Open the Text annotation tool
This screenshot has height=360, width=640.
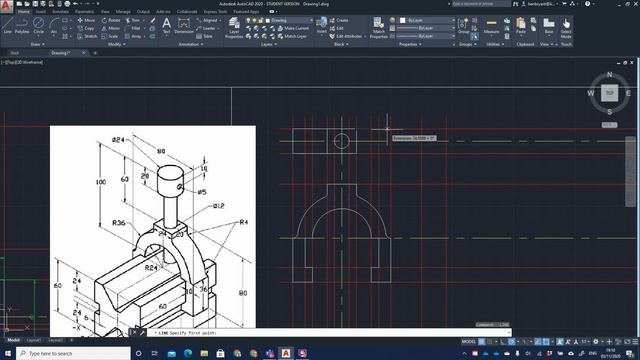(167, 26)
